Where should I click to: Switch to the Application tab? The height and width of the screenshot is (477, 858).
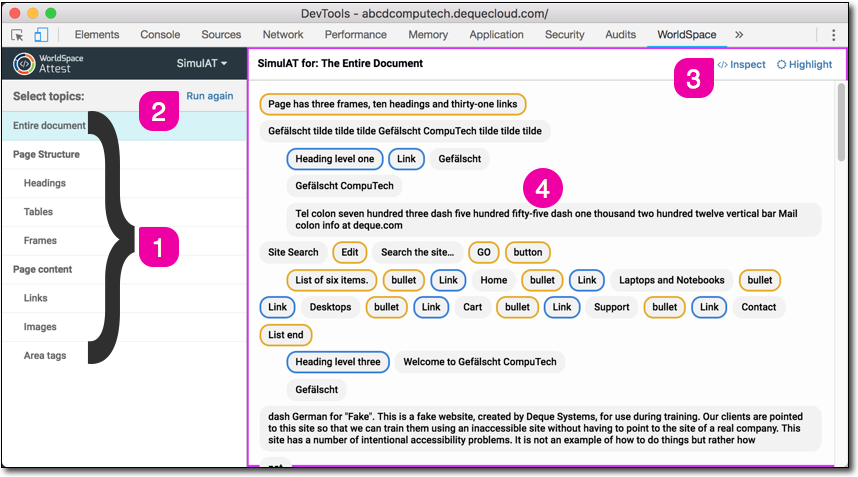(496, 34)
